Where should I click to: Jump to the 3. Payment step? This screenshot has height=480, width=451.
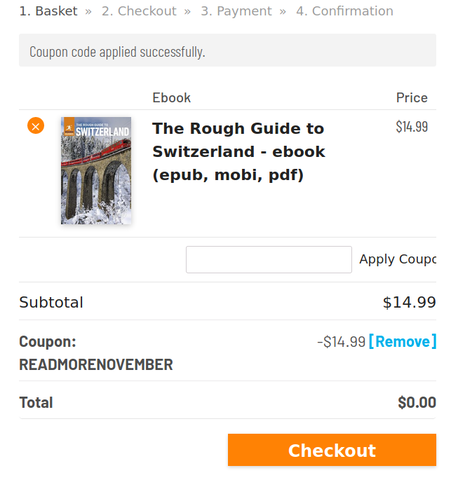(x=236, y=11)
